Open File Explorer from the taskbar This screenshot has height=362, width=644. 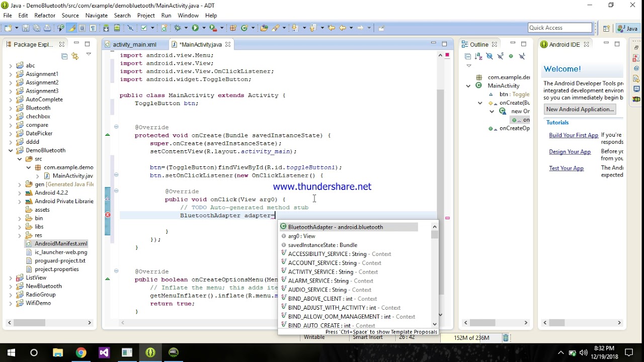(x=57, y=352)
